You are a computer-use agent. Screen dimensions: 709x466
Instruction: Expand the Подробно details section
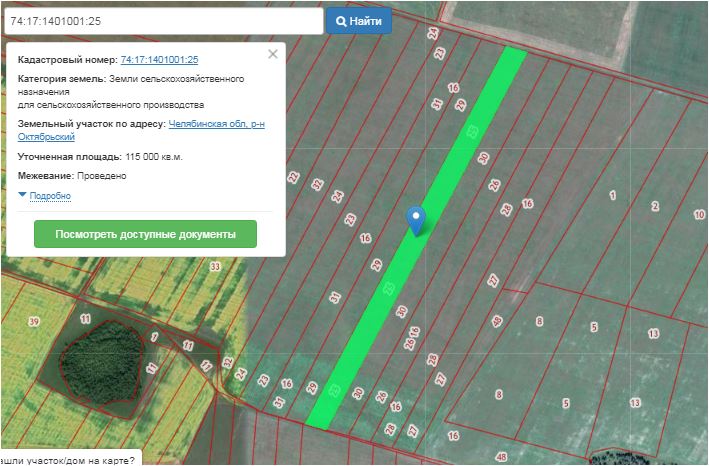pyautogui.click(x=50, y=196)
